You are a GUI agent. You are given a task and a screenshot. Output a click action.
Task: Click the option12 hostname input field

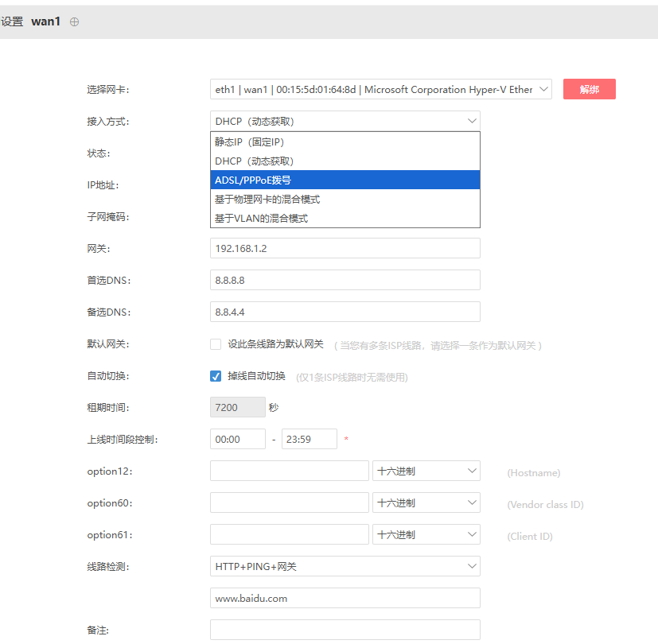pos(289,471)
